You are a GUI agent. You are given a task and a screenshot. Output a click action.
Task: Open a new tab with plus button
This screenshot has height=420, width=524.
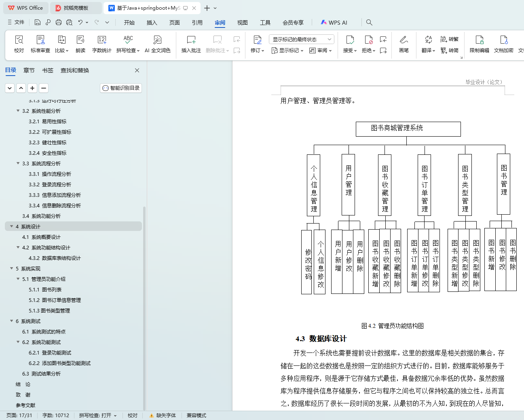coord(207,8)
